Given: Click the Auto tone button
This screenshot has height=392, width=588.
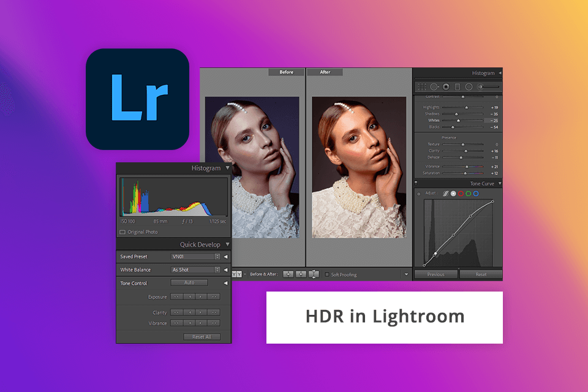Looking at the screenshot, I should pos(189,282).
